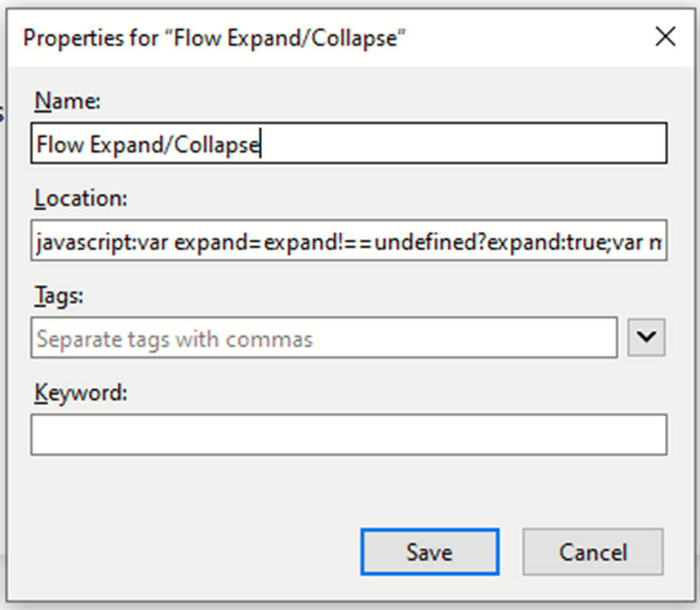This screenshot has width=700, height=610.
Task: Save the bookmark properties
Action: [x=429, y=551]
